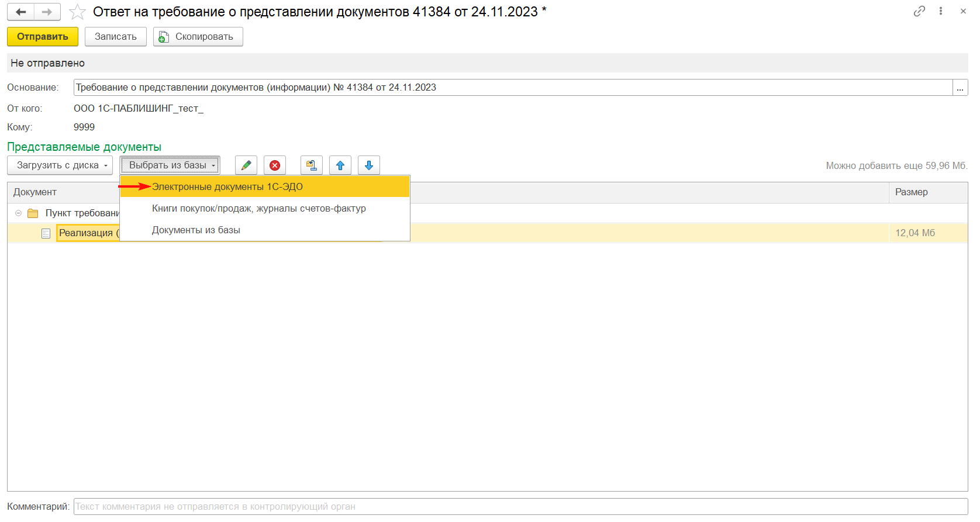Delete selected document with red cross icon
The image size is (980, 522).
click(x=275, y=165)
